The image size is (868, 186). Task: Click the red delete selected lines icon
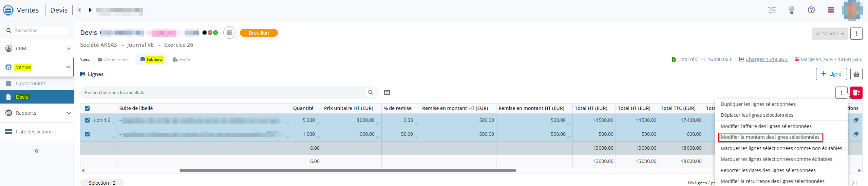[x=856, y=93]
